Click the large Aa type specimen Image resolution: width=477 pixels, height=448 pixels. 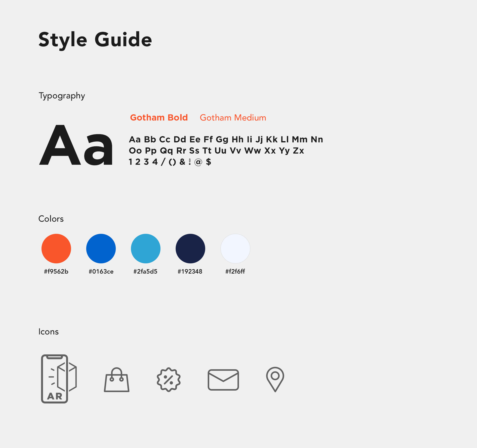(76, 145)
